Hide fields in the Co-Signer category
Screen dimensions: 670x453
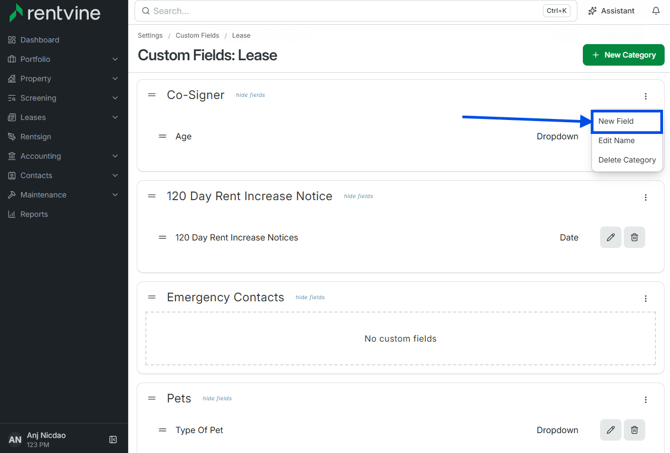(x=250, y=95)
